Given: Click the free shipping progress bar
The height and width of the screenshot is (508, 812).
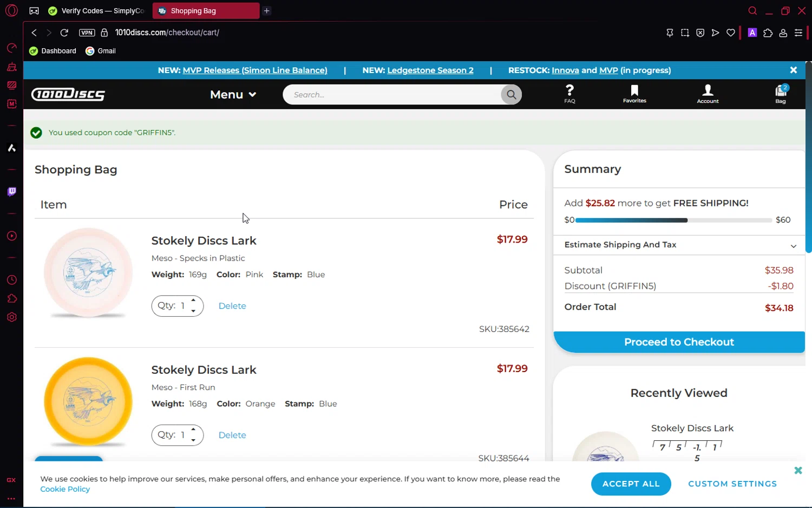Looking at the screenshot, I should click(674, 220).
